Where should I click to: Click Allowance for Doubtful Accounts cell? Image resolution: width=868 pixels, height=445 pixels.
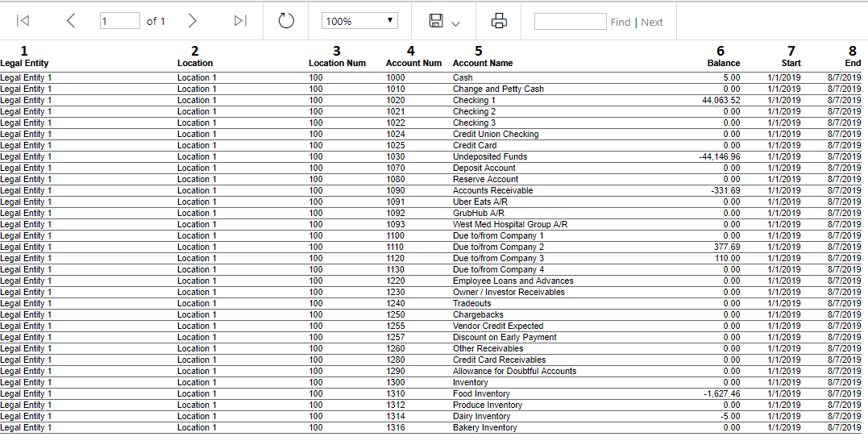[514, 371]
